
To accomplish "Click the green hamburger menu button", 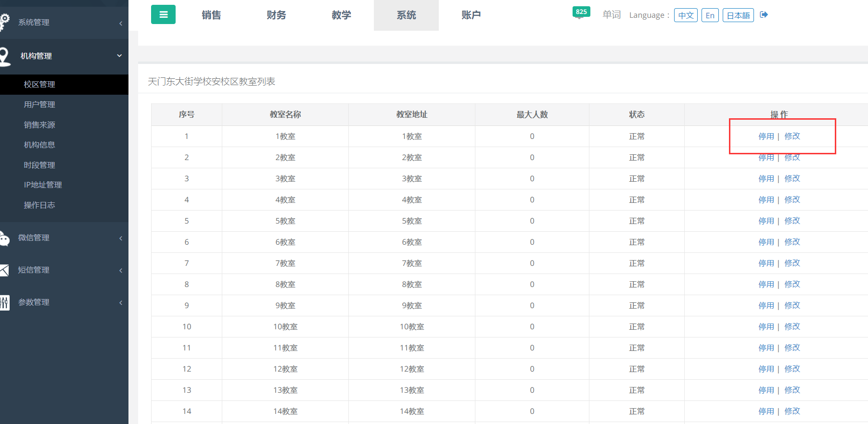I will [163, 14].
